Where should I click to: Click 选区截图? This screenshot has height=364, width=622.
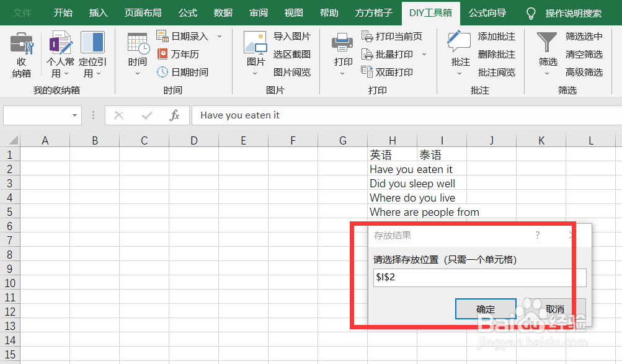292,54
